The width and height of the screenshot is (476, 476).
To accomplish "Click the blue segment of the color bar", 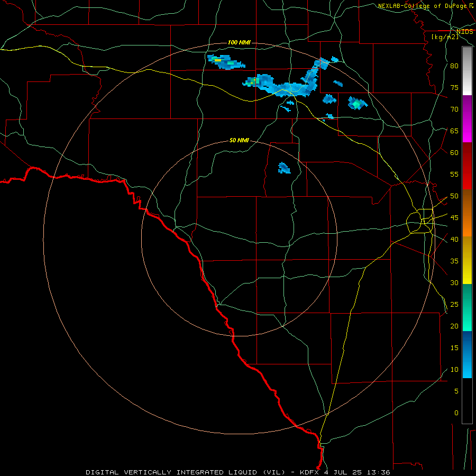I will click(x=467, y=354).
